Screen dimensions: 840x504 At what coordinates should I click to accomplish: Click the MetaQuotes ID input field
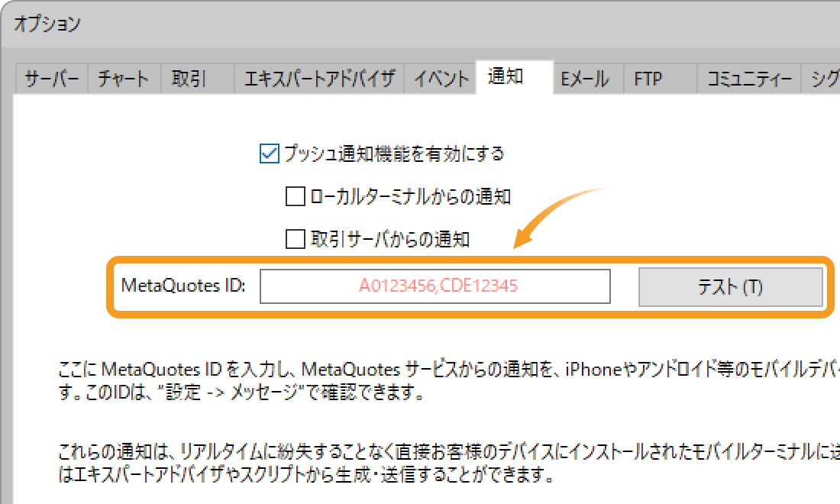[x=435, y=286]
